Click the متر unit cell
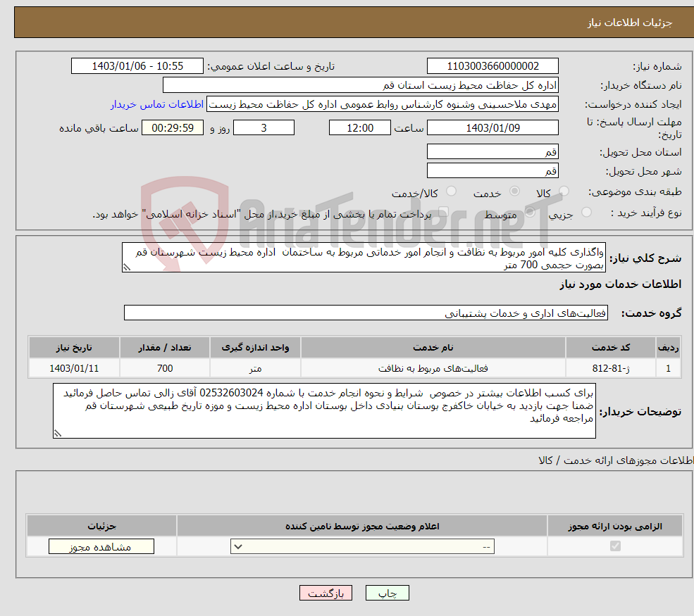The width and height of the screenshot is (694, 616). click(255, 368)
